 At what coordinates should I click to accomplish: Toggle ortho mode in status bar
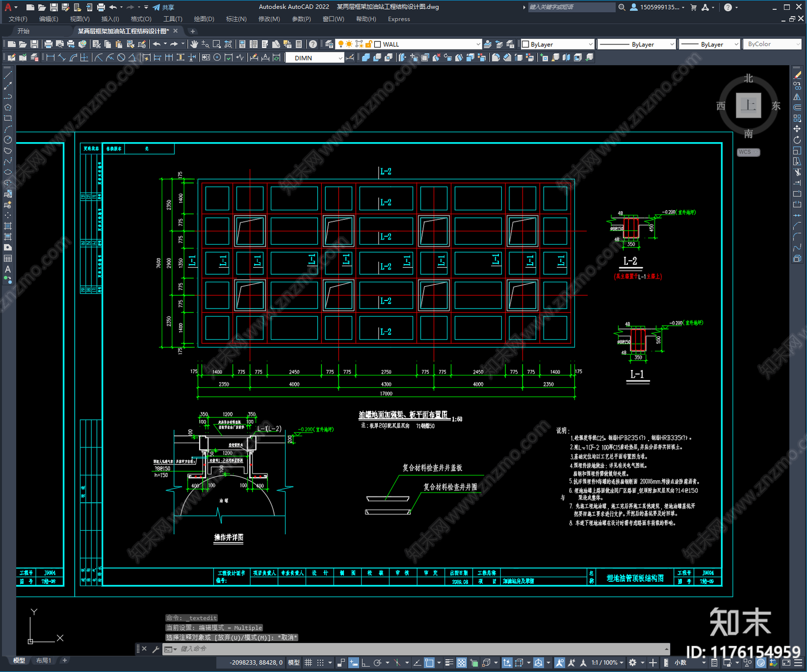tap(365, 662)
